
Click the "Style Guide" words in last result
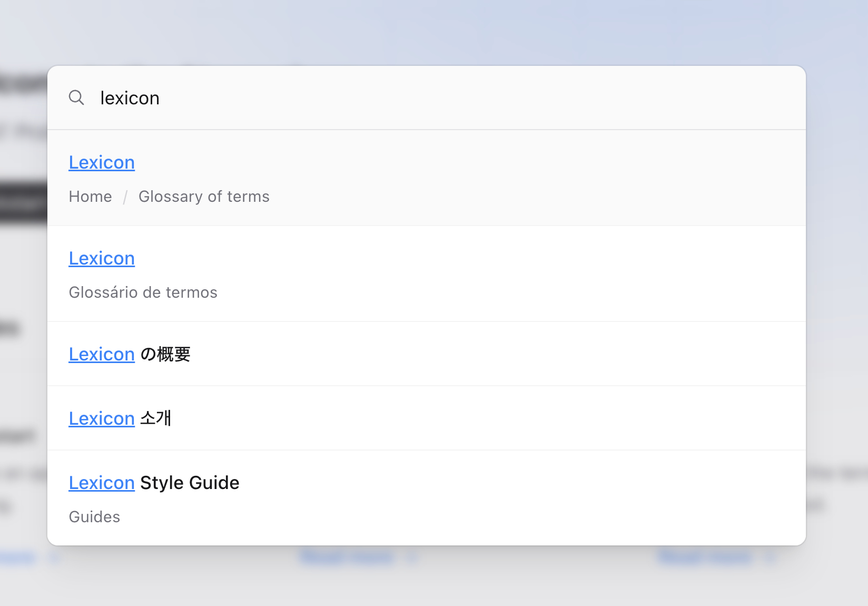pyautogui.click(x=190, y=483)
